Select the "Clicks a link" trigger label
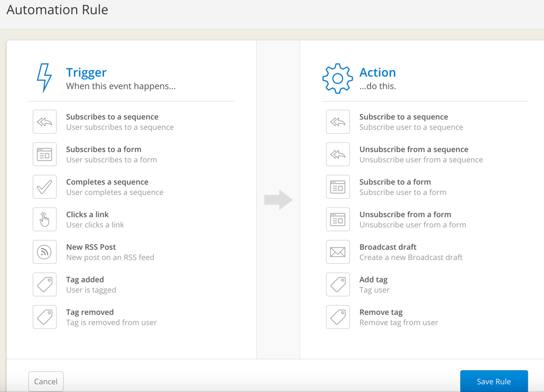 coord(87,214)
